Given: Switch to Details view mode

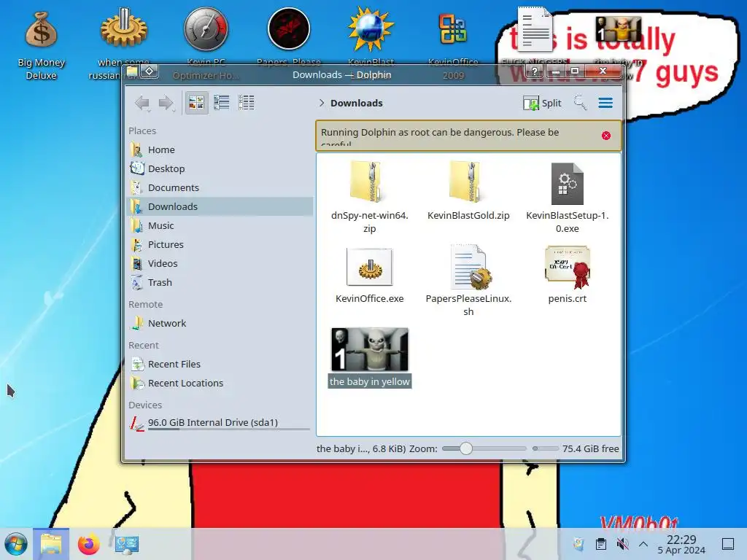Looking at the screenshot, I should click(247, 102).
